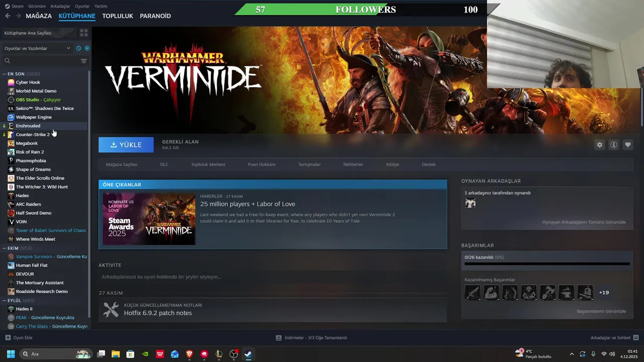Open Rehberler link
The image size is (644, 362).
pyautogui.click(x=353, y=164)
